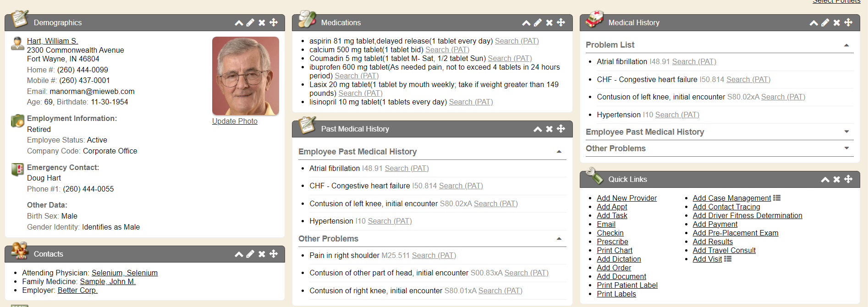The width and height of the screenshot is (868, 307).
Task: Edit the Medications portlet with pencil icon
Action: click(538, 22)
